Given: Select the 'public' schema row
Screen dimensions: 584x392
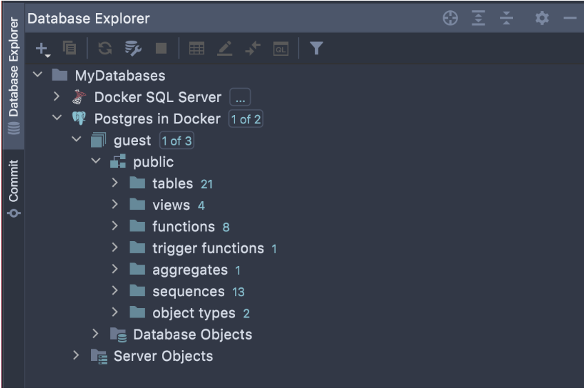Looking at the screenshot, I should click(x=154, y=163).
